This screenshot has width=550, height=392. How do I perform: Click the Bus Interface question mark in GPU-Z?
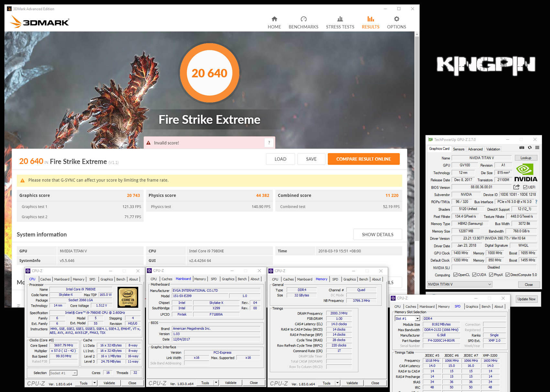click(x=536, y=201)
